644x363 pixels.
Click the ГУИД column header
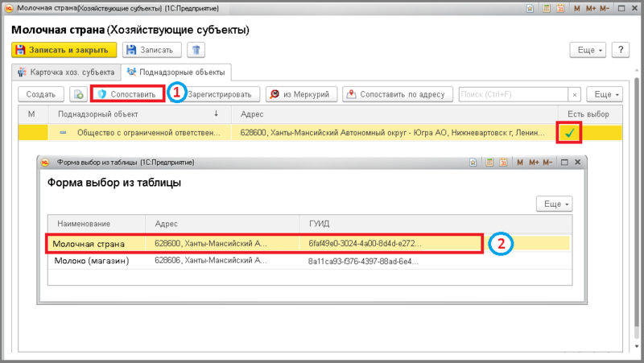[x=436, y=224]
